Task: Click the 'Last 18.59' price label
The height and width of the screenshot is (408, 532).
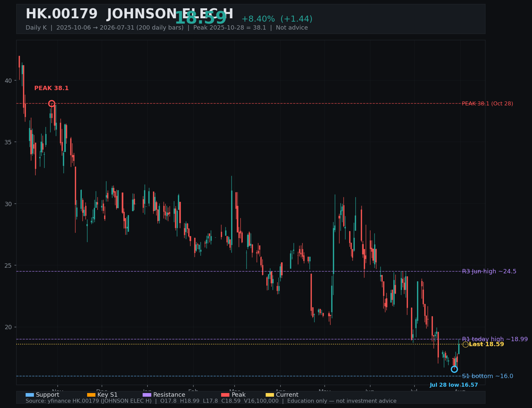Action: [486, 344]
